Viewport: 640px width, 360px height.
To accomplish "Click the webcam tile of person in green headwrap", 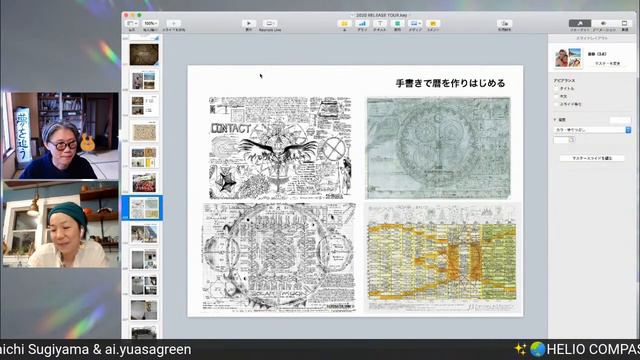I will tap(61, 224).
